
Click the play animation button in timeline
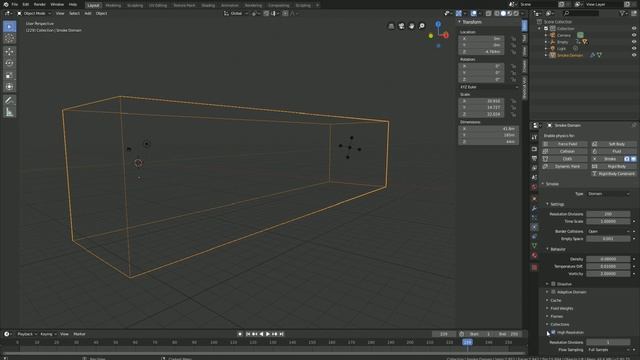coord(268,334)
